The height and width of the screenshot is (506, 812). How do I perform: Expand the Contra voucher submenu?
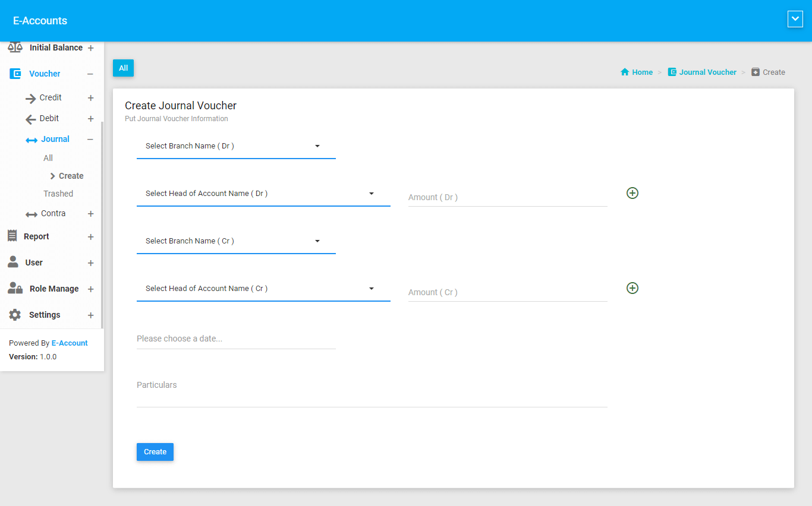tap(90, 214)
